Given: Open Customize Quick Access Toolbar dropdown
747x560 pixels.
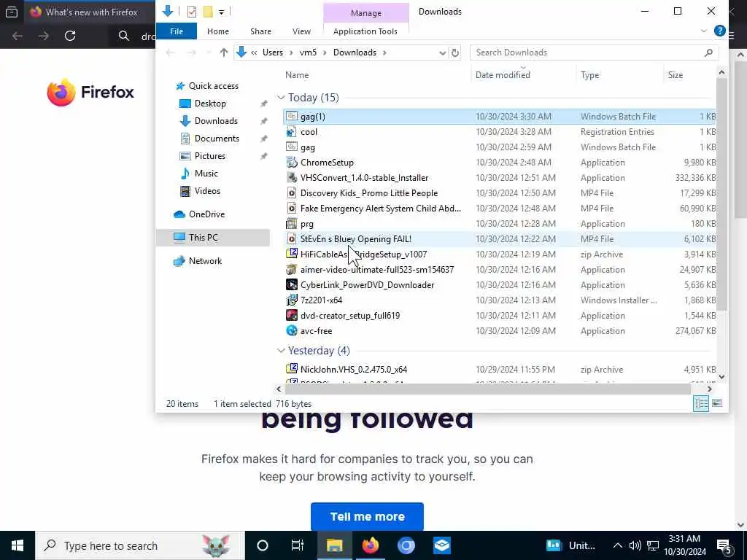Looking at the screenshot, I should click(222, 12).
